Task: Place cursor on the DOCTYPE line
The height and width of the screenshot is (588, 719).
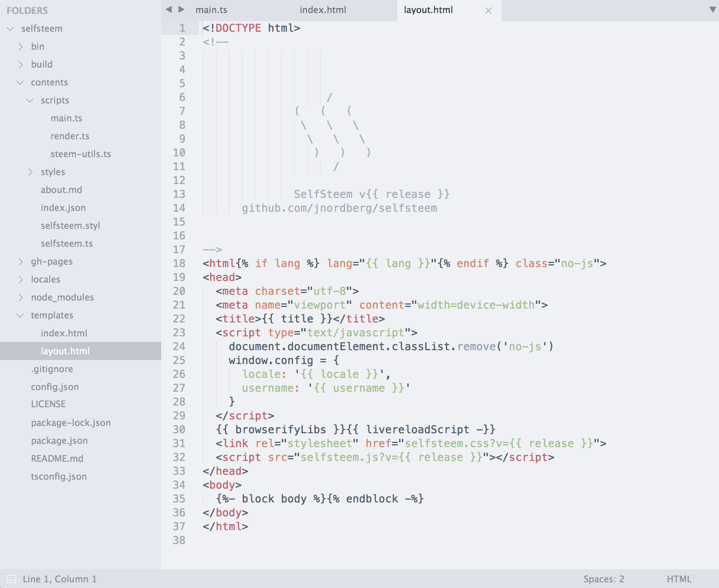Action: [252, 28]
